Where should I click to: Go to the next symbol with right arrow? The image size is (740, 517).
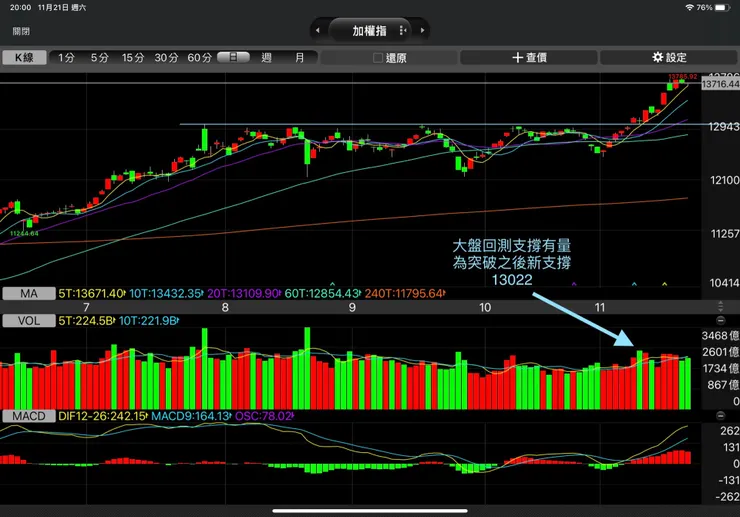pyautogui.click(x=422, y=30)
